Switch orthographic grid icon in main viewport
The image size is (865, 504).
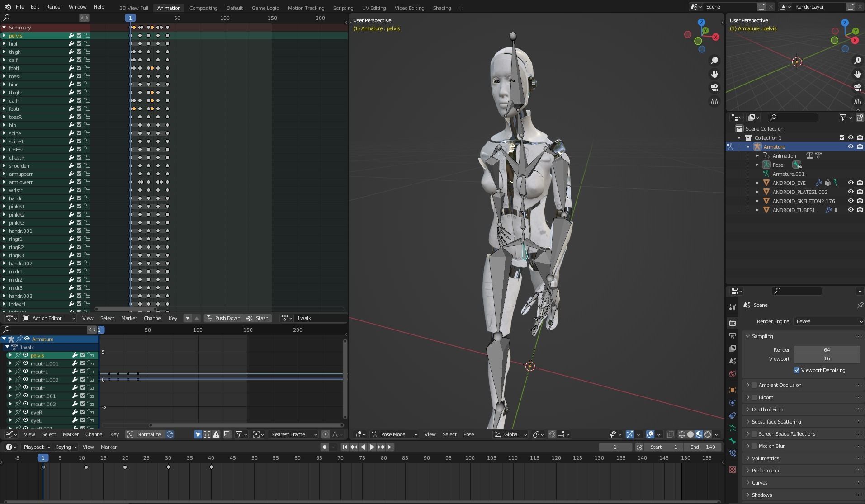[714, 102]
